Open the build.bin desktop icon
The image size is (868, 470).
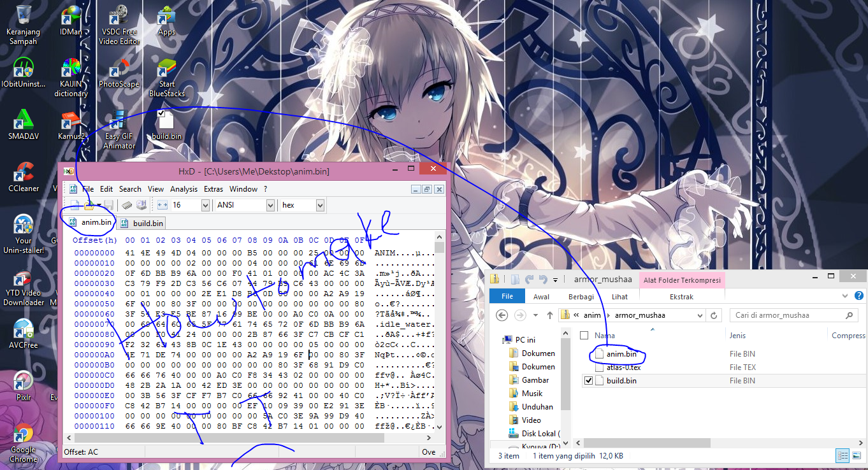point(166,125)
